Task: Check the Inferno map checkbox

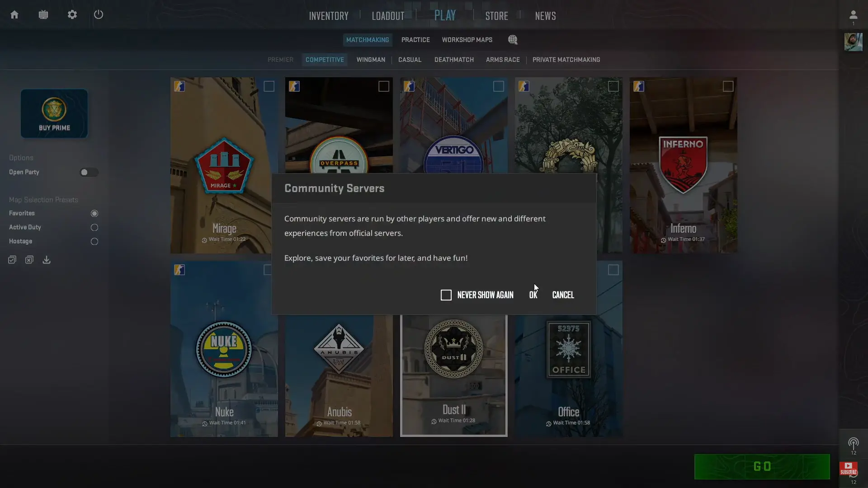Action: 728,86
